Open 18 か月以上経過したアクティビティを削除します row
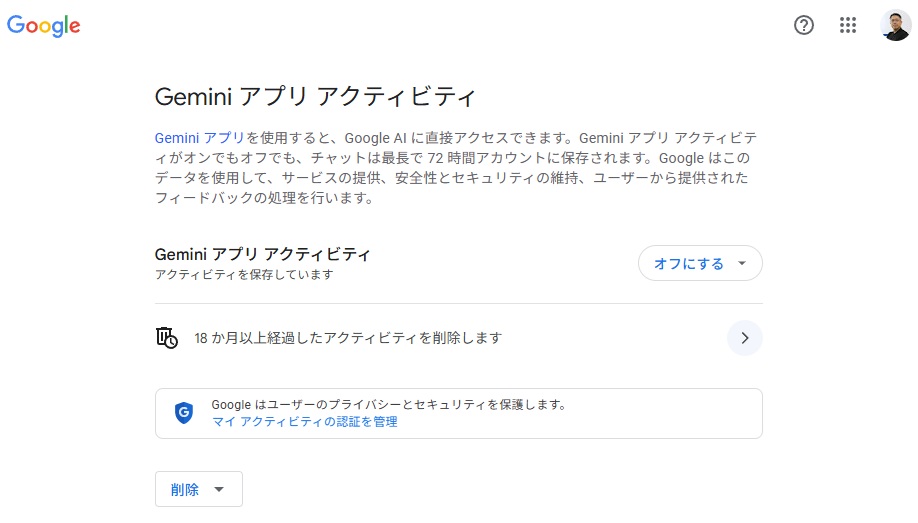 (458, 338)
